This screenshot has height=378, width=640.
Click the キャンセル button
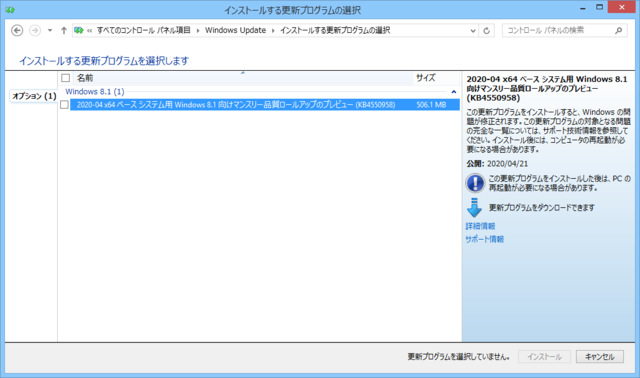pyautogui.click(x=600, y=357)
